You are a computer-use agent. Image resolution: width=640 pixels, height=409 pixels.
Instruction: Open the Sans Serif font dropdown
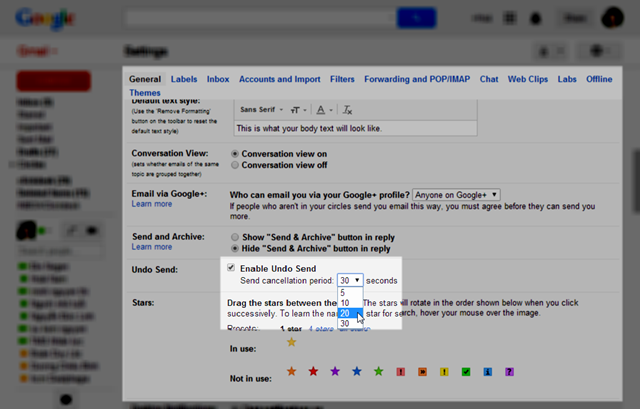coord(261,109)
